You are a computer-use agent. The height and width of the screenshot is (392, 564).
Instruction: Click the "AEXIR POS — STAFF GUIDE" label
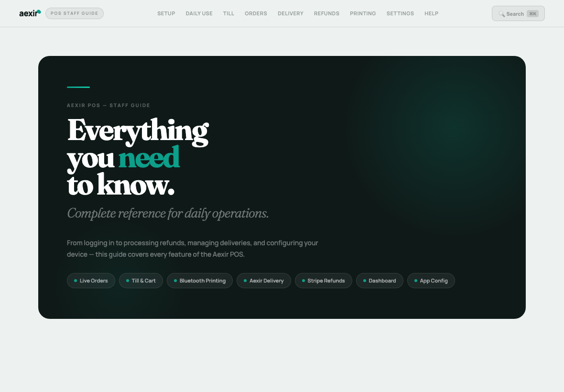point(108,105)
